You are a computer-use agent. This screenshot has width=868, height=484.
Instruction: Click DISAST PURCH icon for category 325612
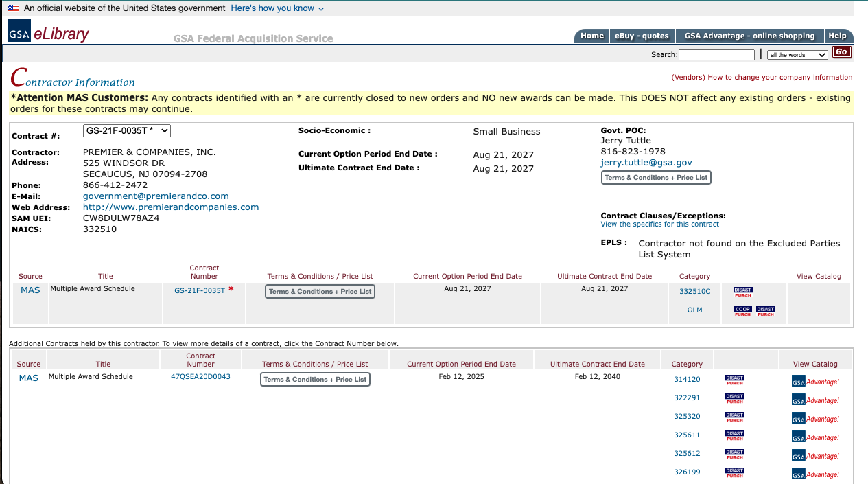click(x=735, y=454)
